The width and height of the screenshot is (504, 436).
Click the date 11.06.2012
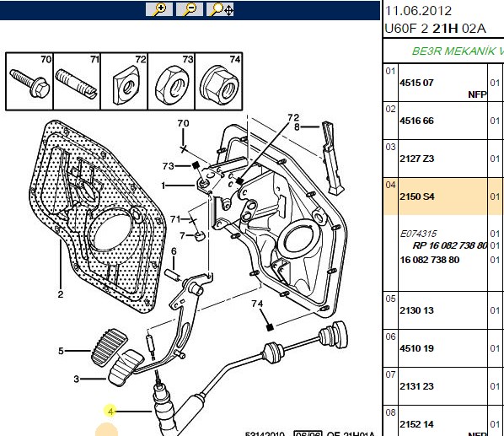418,11
